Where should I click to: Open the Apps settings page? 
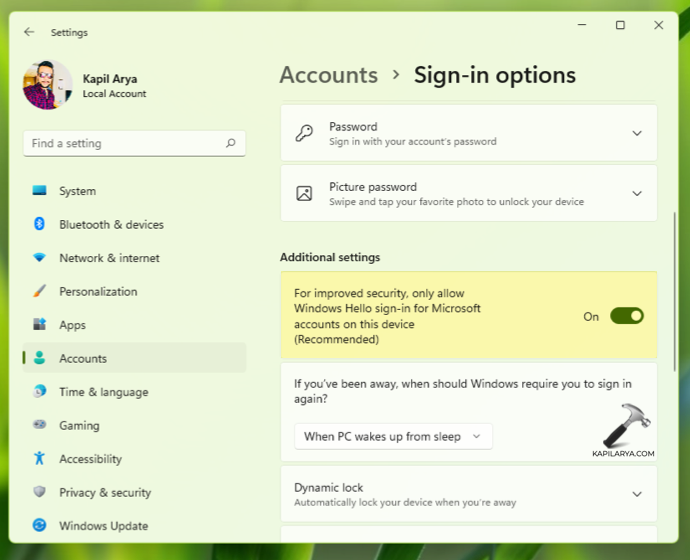pos(134,325)
